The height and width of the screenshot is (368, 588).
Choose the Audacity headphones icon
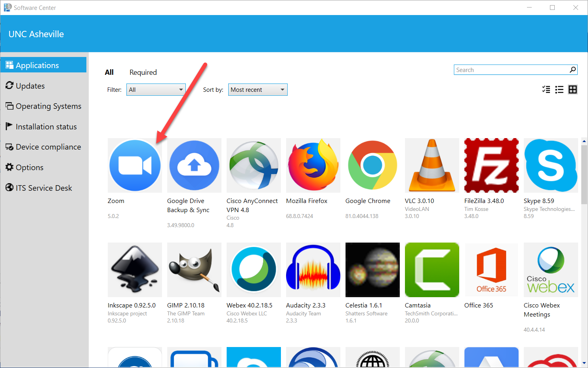[313, 270]
